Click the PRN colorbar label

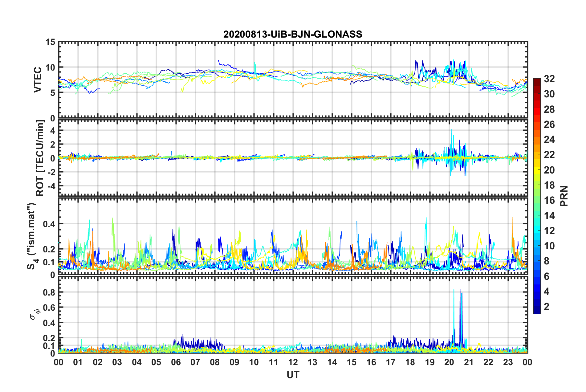(x=564, y=196)
